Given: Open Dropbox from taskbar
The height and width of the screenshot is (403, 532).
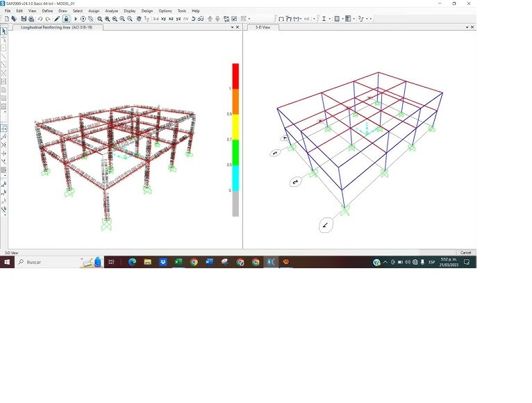Looking at the screenshot, I should 163,262.
